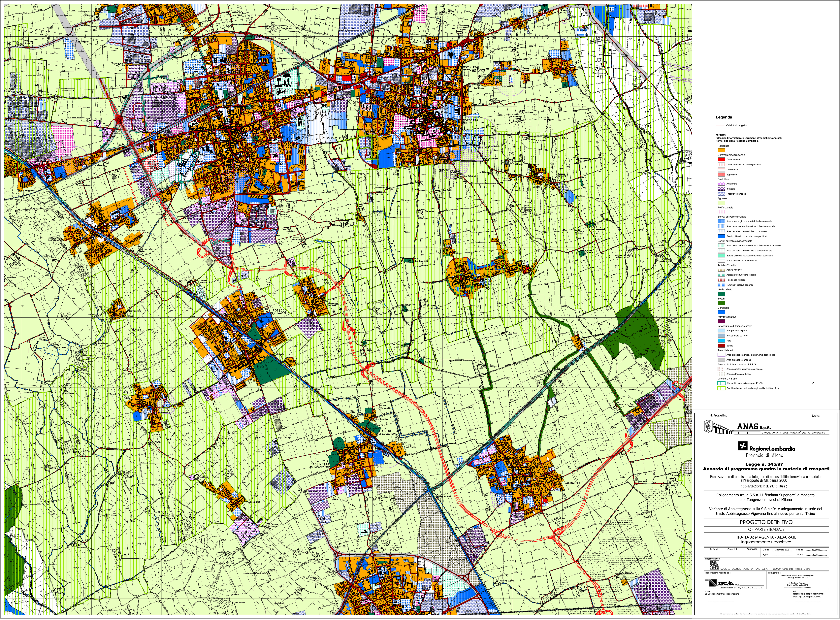This screenshot has width=840, height=620.
Task: Select the Zone soggette a rischio swatch
Action: pos(721,369)
